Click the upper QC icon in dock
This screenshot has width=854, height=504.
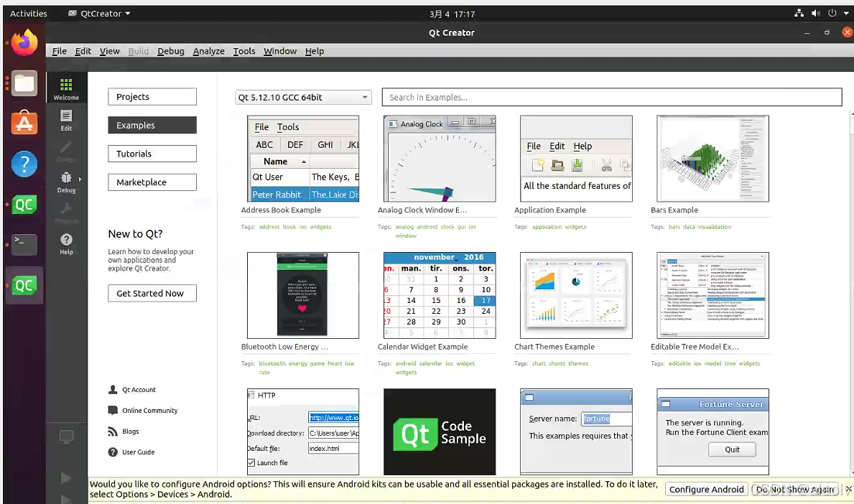coord(24,205)
